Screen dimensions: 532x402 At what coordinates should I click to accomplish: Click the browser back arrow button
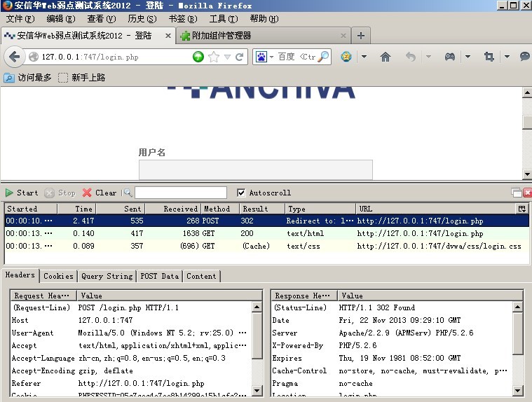(x=14, y=57)
